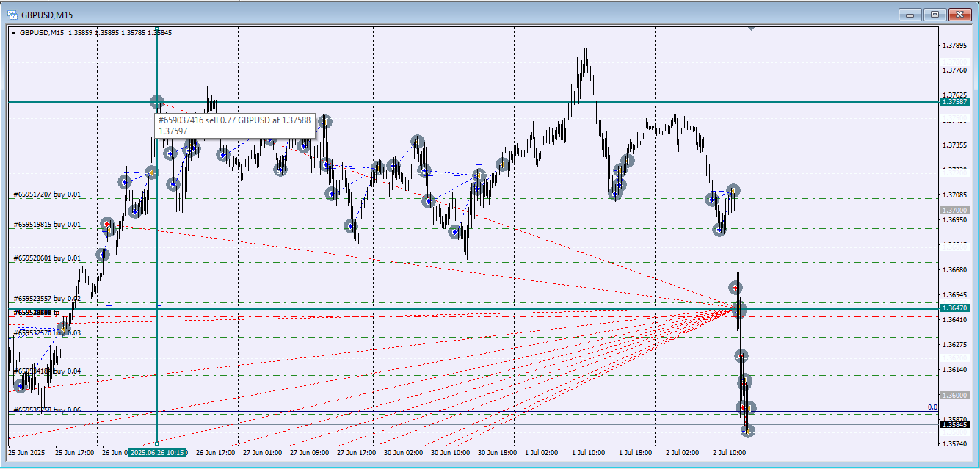980x469 pixels.
Task: Click the sell 0.77 GBPUSD trade tooltip
Action: pos(234,126)
